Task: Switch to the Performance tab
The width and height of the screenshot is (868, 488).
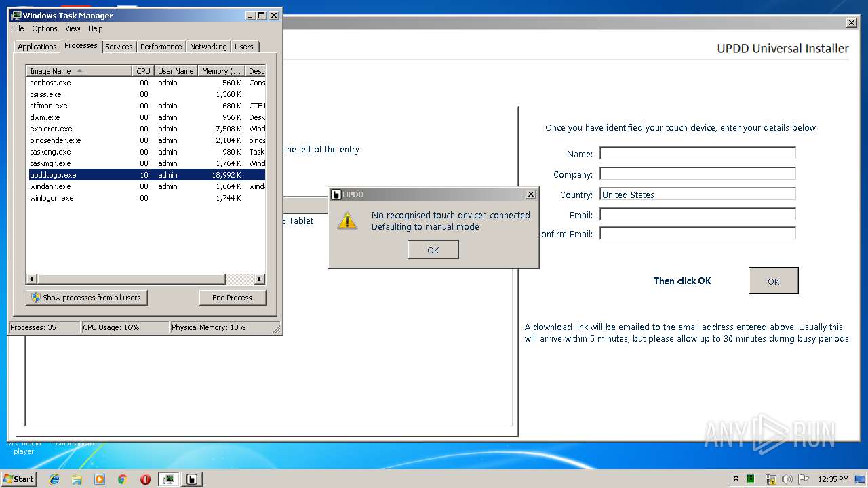Action: [161, 47]
